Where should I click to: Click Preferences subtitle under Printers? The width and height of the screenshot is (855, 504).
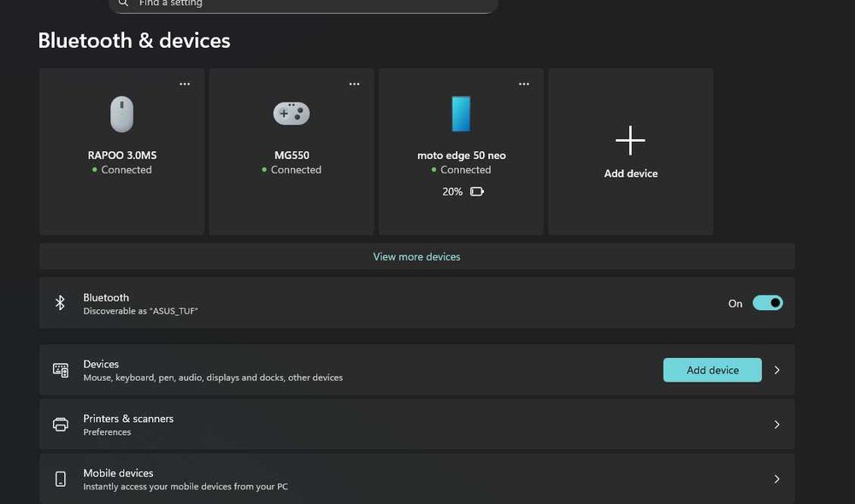click(107, 432)
